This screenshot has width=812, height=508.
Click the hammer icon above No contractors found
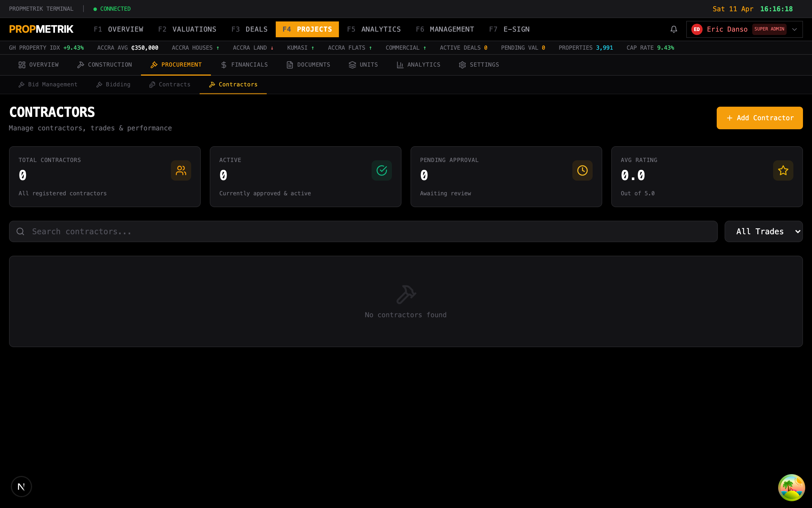pos(406,294)
